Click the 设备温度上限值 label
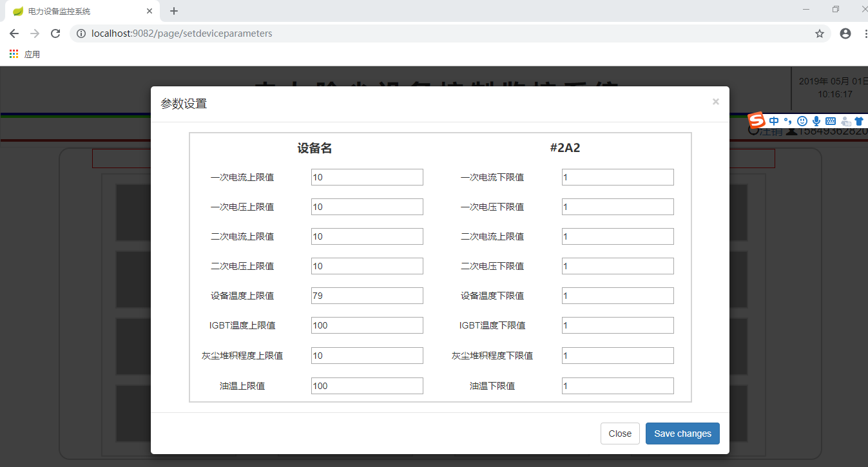Image resolution: width=868 pixels, height=467 pixels. pos(242,296)
